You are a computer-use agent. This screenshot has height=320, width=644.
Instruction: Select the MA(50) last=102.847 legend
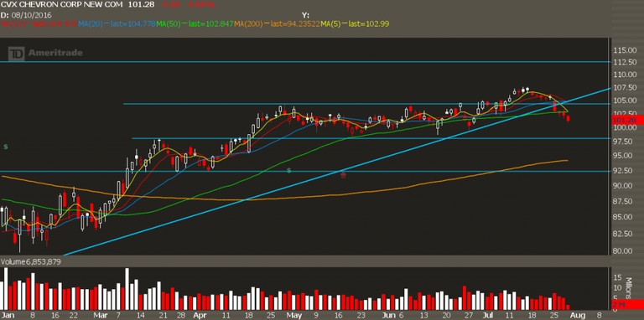point(195,24)
